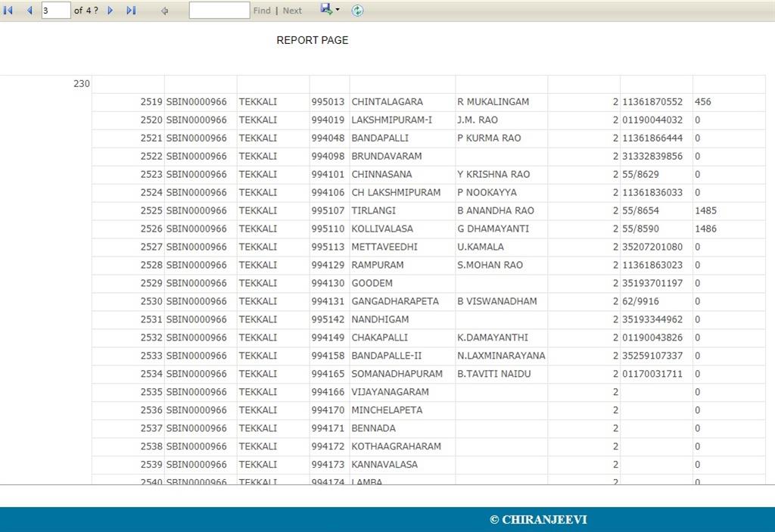This screenshot has width=775, height=532.
Task: Click name N.LAXMINARAYANA
Action: [501, 356]
